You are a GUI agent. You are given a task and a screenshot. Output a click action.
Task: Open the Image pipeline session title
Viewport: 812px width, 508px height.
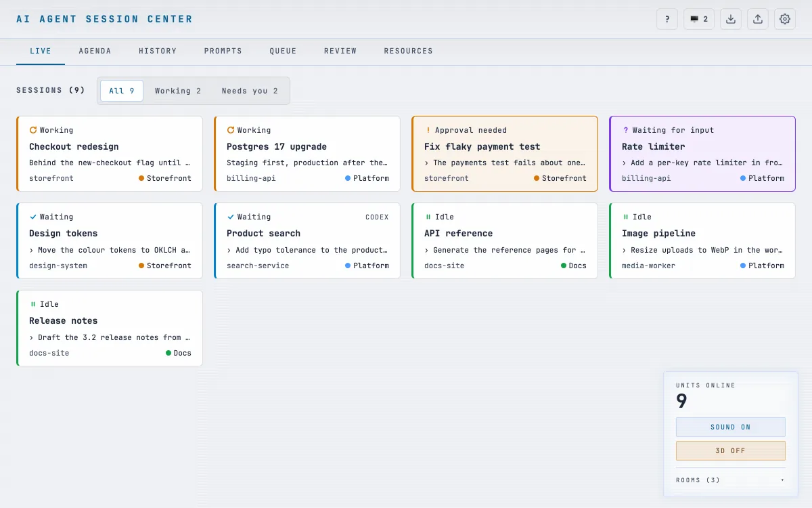[659, 233]
